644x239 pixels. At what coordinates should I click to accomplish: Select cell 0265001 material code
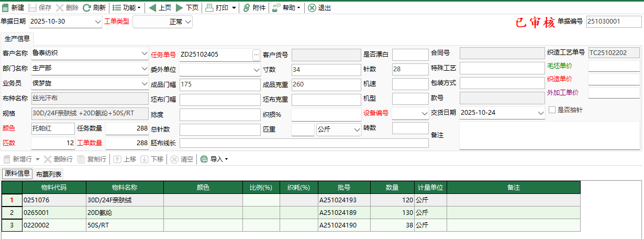[x=54, y=213]
